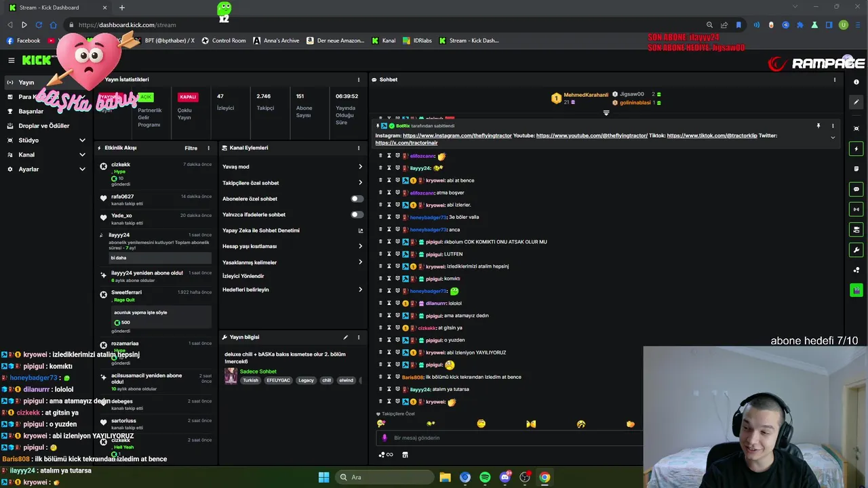Viewport: 868px width, 488px height.
Task: Open Yavaş mod options arrow
Action: point(360,167)
